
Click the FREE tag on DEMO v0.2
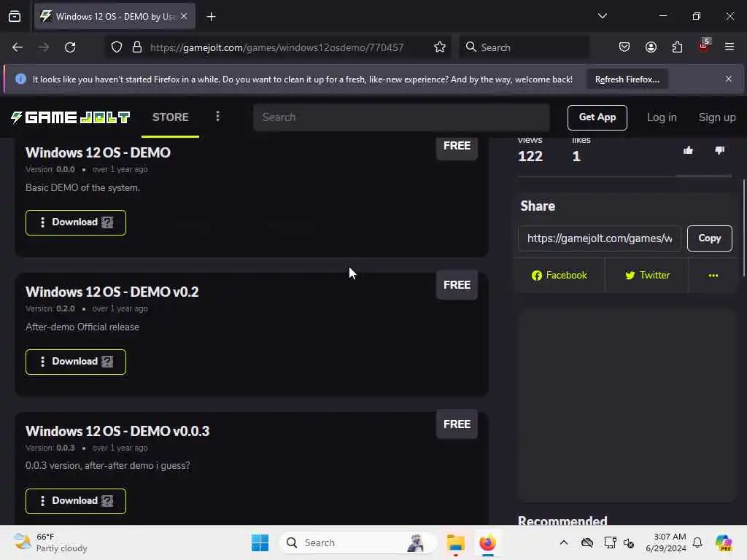tap(457, 285)
